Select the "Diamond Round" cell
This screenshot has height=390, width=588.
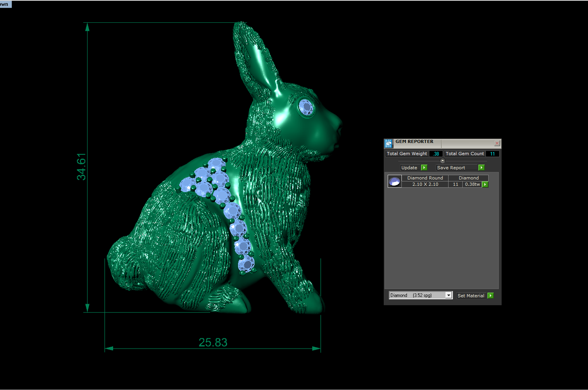(x=425, y=178)
